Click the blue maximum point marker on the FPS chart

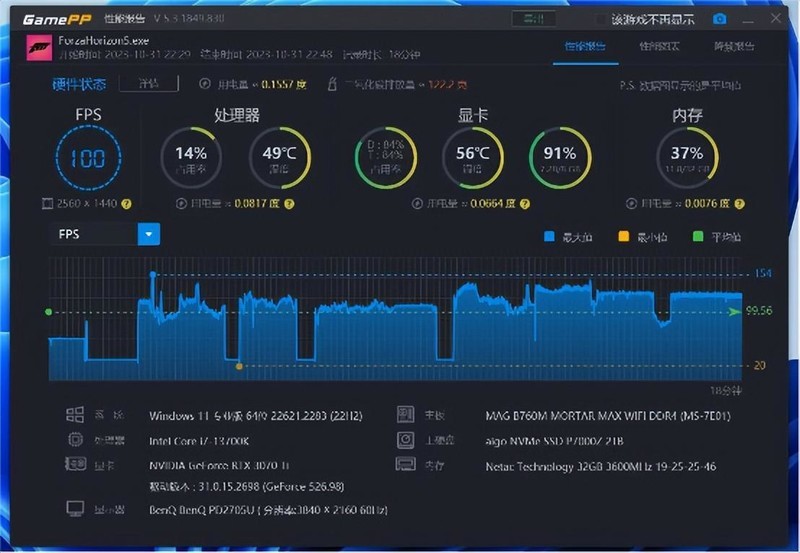tap(153, 274)
